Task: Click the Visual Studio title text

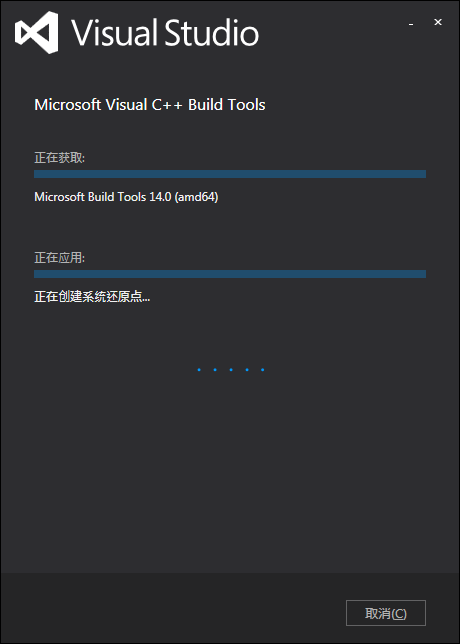Action: [x=165, y=32]
